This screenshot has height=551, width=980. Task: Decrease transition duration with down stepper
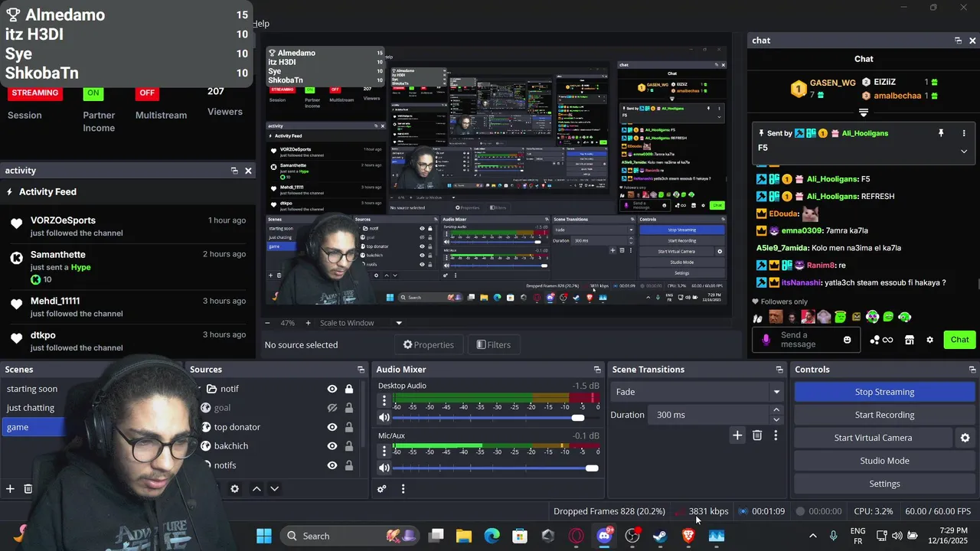coord(776,419)
